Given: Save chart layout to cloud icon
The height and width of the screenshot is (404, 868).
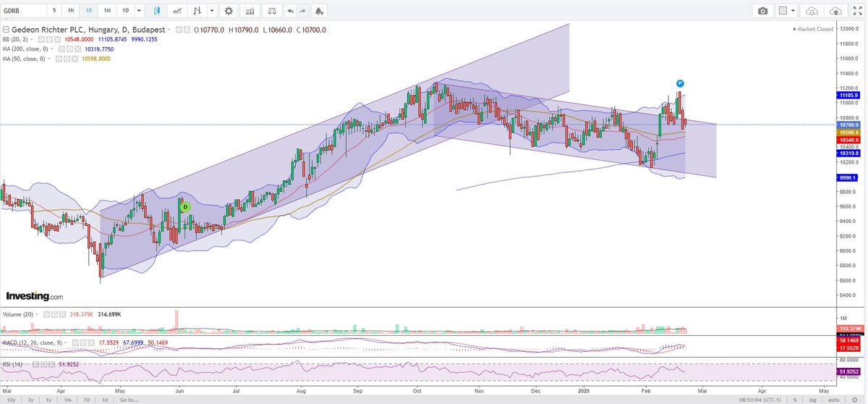Looking at the screenshot, I should (836, 11).
